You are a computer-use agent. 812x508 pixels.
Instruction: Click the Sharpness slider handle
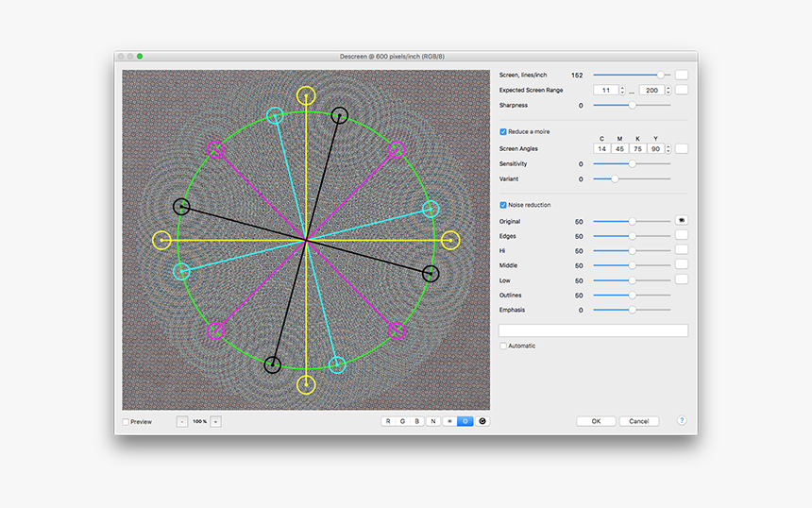point(632,106)
